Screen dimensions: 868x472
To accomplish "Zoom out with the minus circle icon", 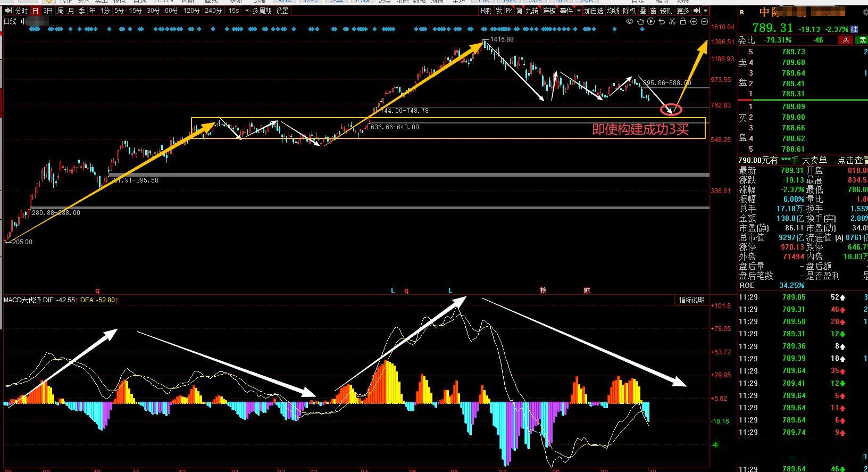I will click(704, 22).
